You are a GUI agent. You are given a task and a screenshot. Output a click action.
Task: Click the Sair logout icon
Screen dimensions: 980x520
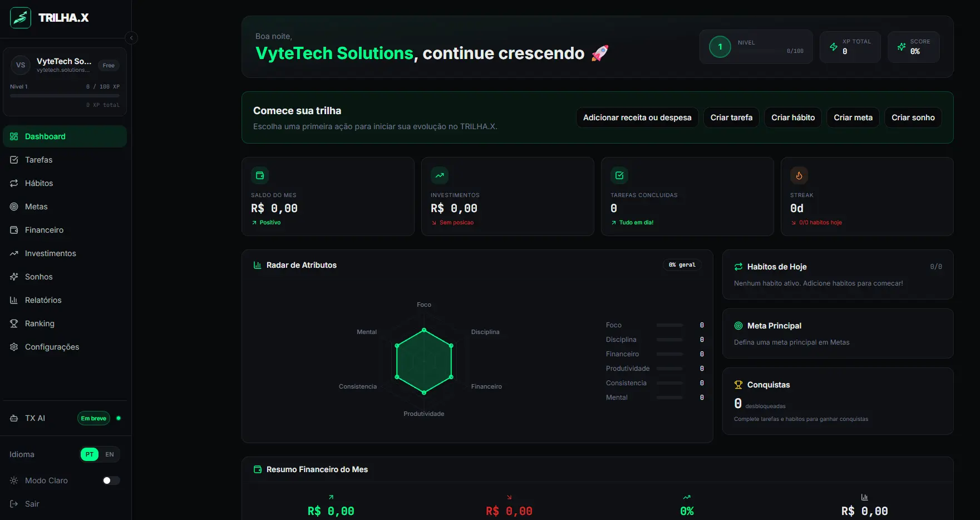coord(14,504)
